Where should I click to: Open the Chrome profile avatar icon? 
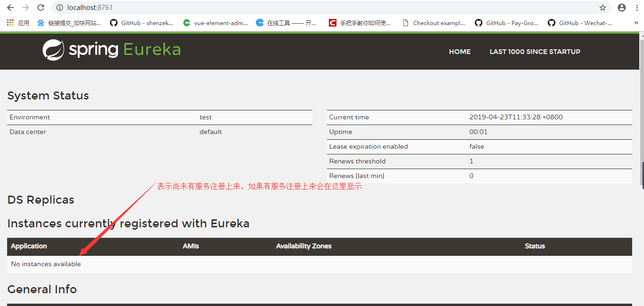pyautogui.click(x=622, y=8)
